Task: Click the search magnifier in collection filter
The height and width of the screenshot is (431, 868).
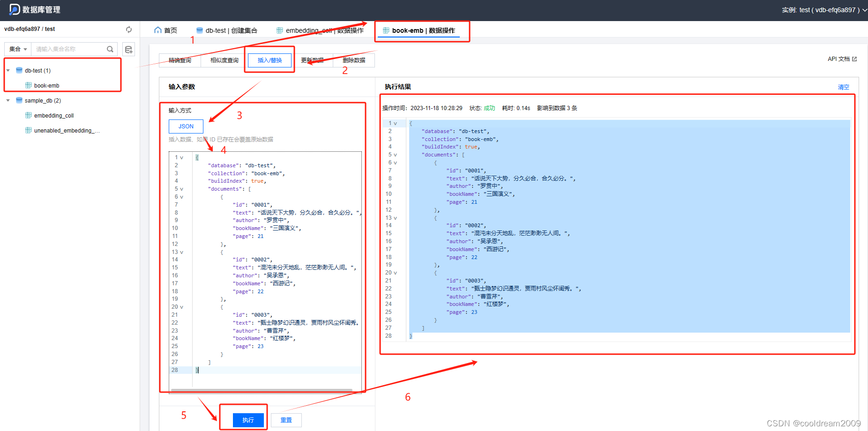Action: (x=110, y=49)
